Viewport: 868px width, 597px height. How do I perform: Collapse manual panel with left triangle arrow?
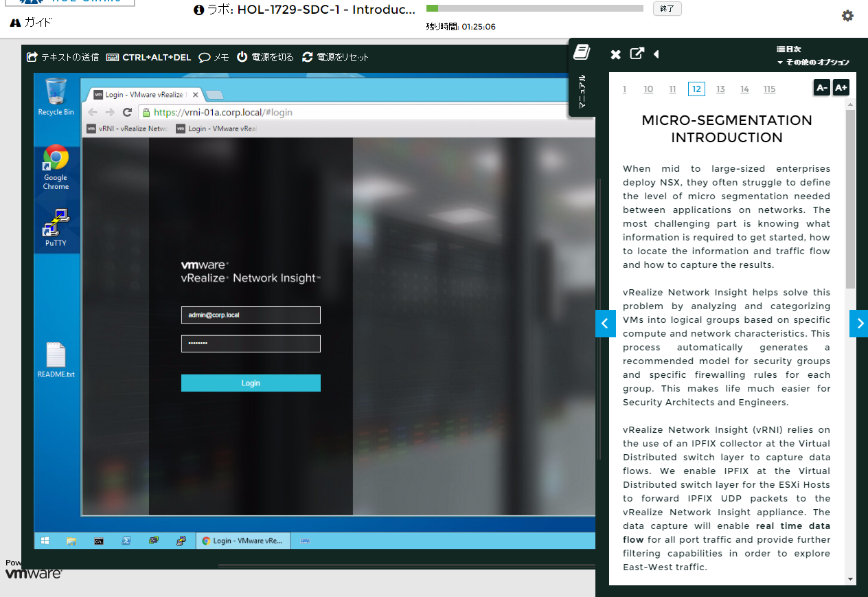pyautogui.click(x=656, y=54)
